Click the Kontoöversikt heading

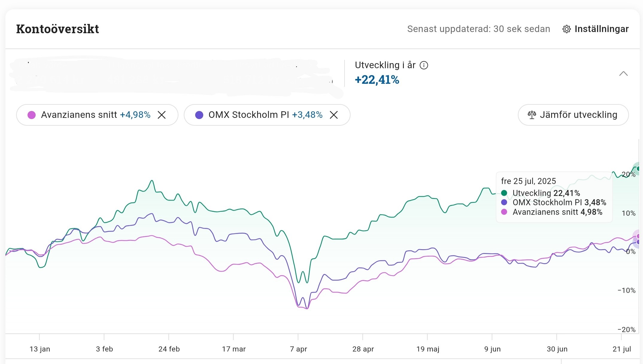click(57, 29)
